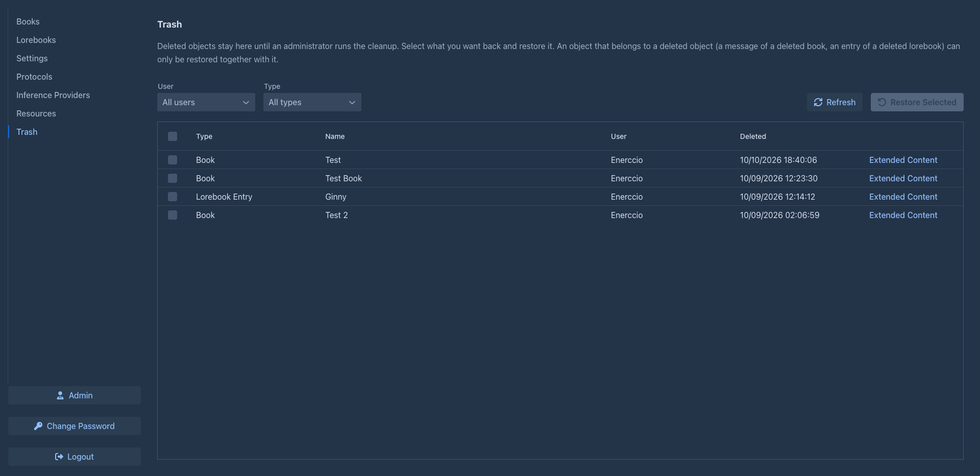Viewport: 980px width, 476px height.
Task: Select the Trash sidebar item
Action: (x=27, y=132)
